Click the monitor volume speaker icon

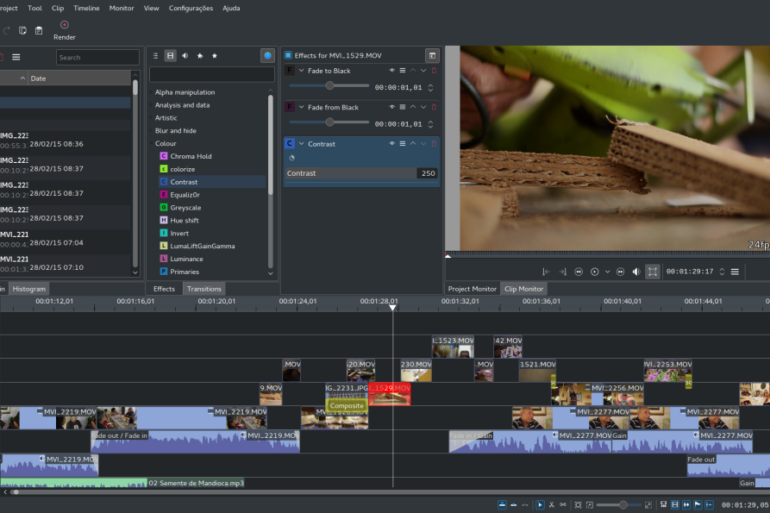coord(636,271)
